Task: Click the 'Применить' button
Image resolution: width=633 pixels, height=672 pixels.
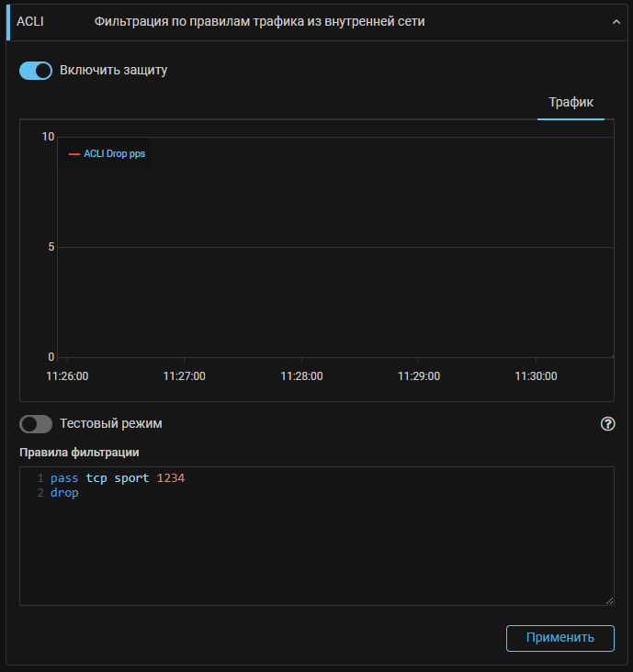Action: pos(560,638)
